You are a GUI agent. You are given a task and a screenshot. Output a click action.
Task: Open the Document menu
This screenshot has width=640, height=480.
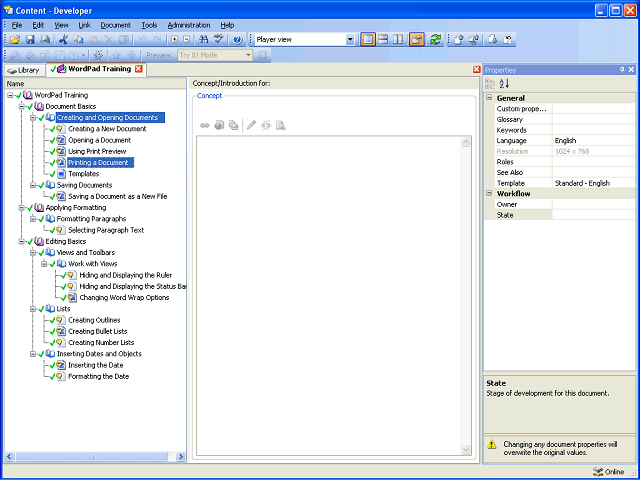pyautogui.click(x=116, y=25)
